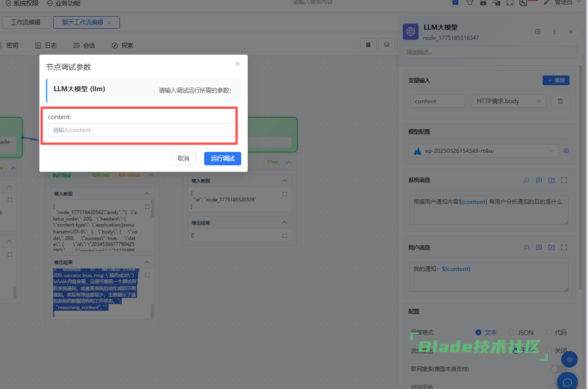Open the ep-20250326154549-rt4xv model dropdown

(483, 151)
